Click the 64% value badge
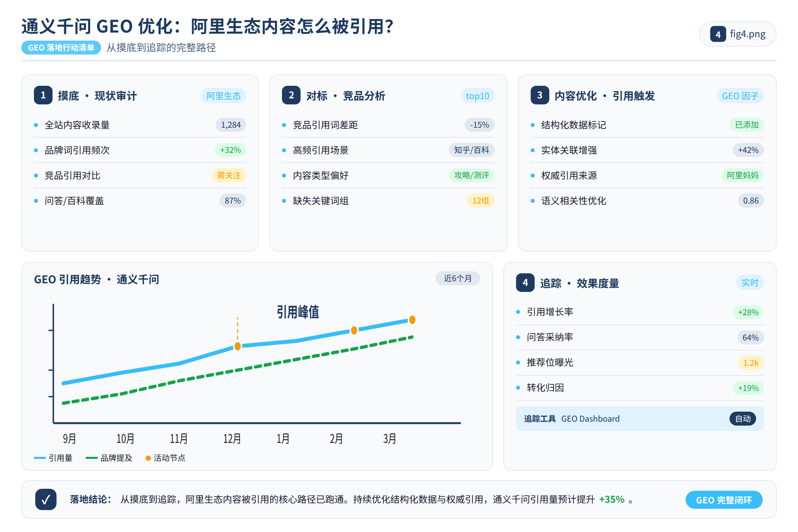 point(750,337)
